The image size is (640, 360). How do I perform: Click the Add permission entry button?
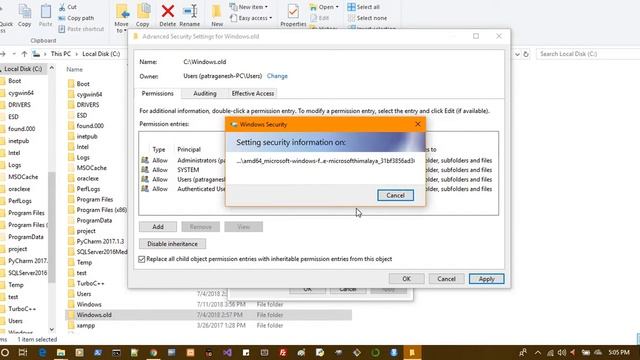click(x=158, y=227)
